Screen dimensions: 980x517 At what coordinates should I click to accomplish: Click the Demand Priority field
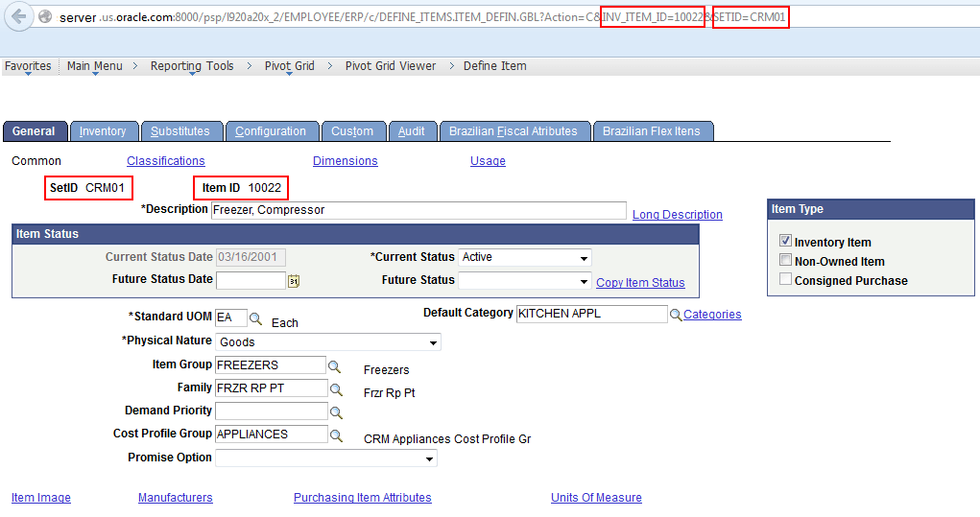tap(272, 411)
